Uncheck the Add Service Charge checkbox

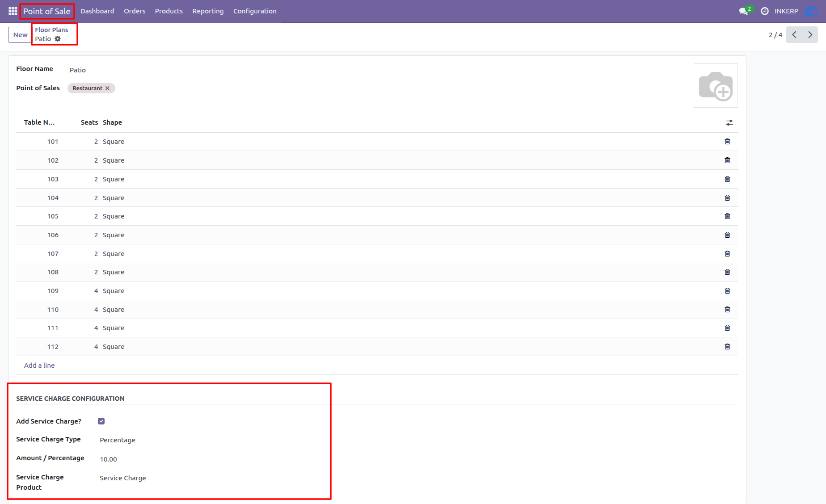pyautogui.click(x=101, y=421)
